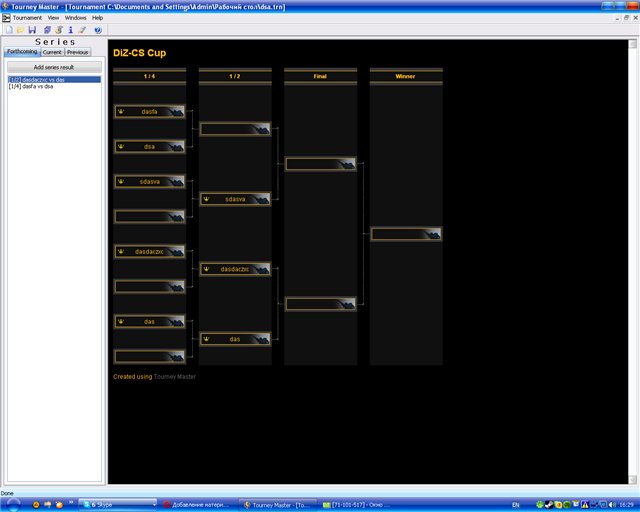Click the Tourney Master link in footer
The width and height of the screenshot is (640, 512).
(x=175, y=377)
